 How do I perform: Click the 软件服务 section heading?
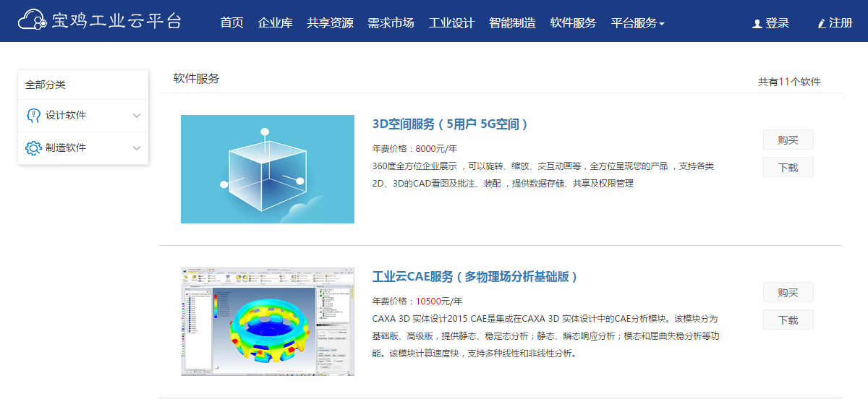196,79
